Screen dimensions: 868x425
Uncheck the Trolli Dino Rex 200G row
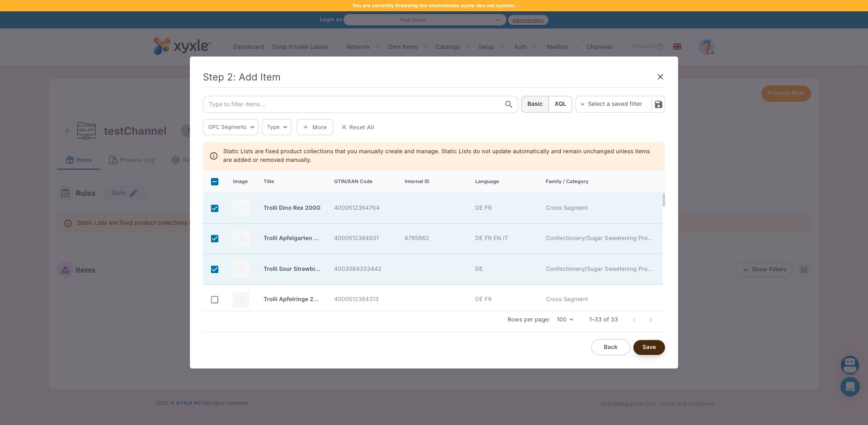215,208
